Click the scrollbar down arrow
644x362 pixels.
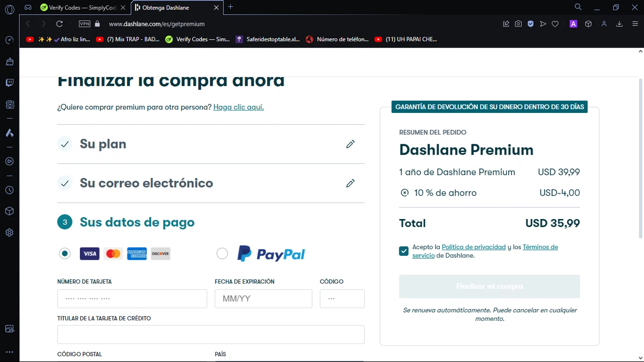[x=641, y=358]
